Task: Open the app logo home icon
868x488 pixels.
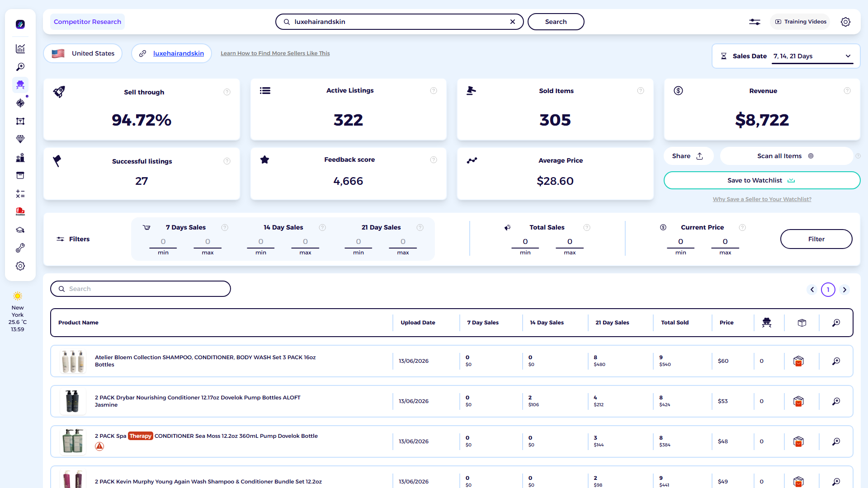Action: (20, 24)
